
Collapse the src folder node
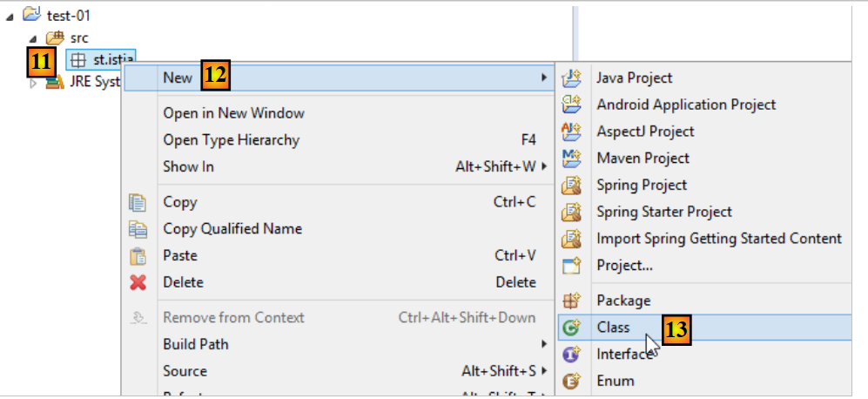coord(33,38)
